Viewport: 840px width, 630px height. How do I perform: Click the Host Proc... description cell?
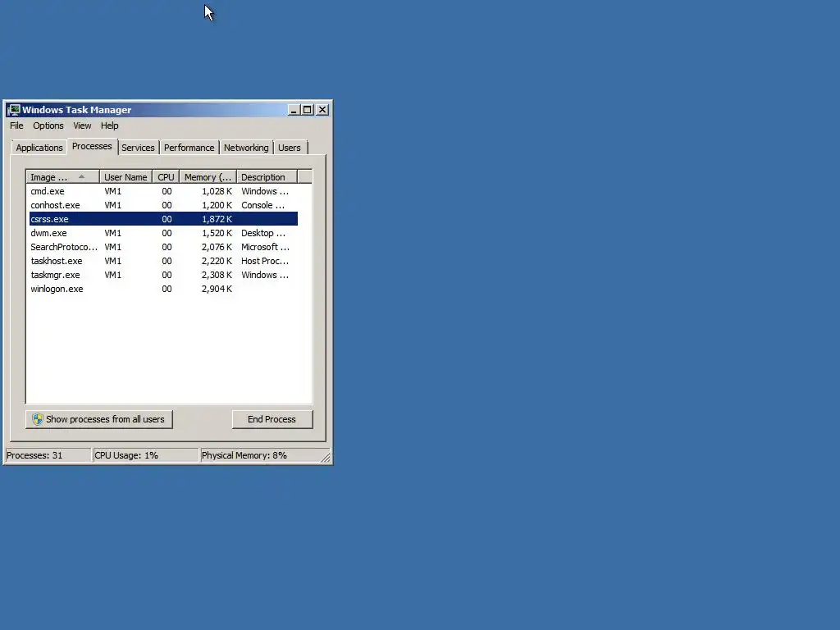pyautogui.click(x=265, y=261)
